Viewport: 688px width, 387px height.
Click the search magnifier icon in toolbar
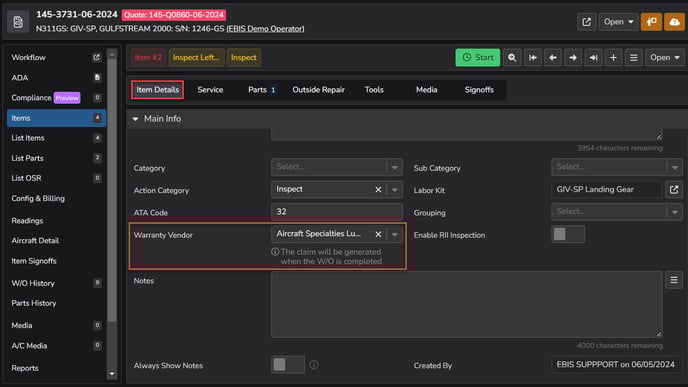pyautogui.click(x=512, y=57)
